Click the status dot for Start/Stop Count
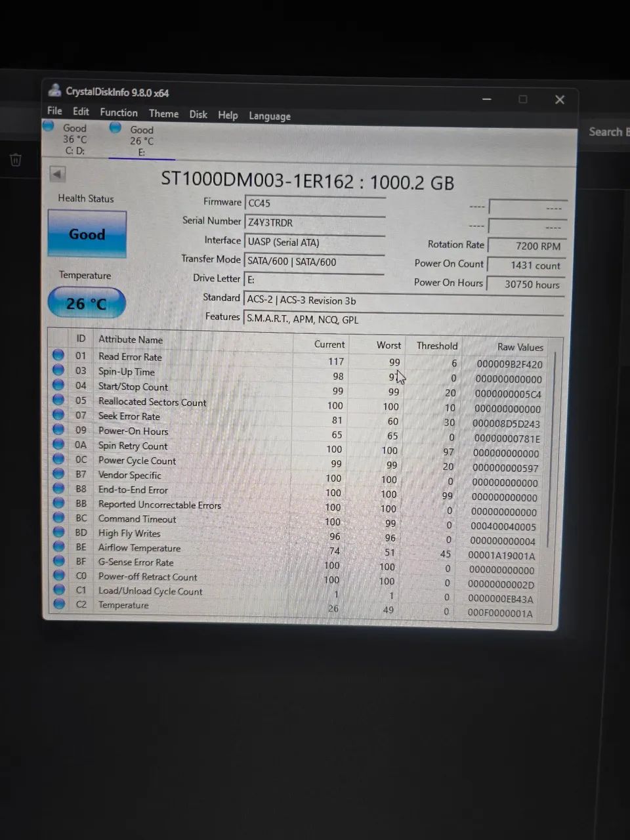 pyautogui.click(x=58, y=385)
